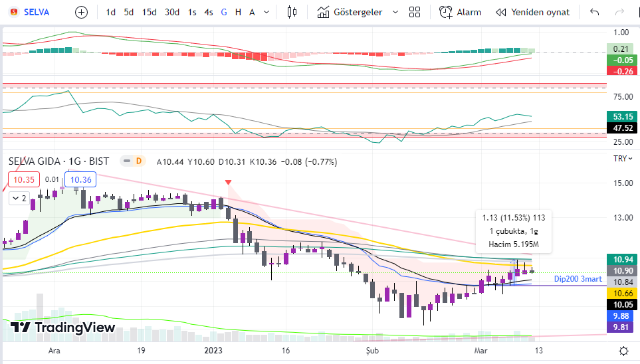Image resolution: width=640 pixels, height=364 pixels.
Task: Click the 0.21 histogram value label
Action: click(621, 49)
